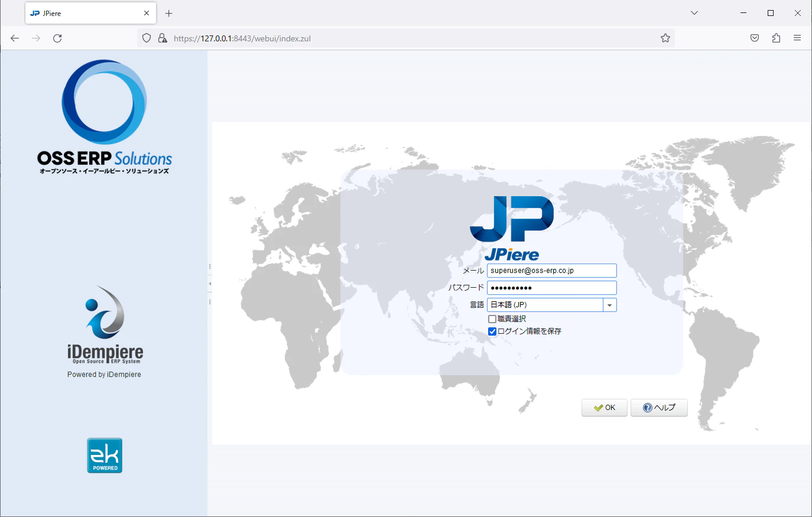Click the iDempiere logo
Viewport: 812px width, 517px height.
pyautogui.click(x=105, y=325)
